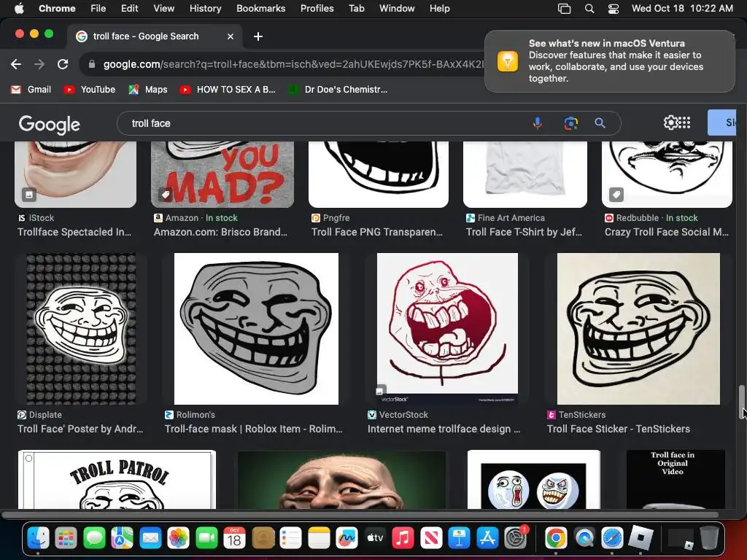Open FaceTime from the dock
Screen dimensions: 747x560
click(x=206, y=539)
